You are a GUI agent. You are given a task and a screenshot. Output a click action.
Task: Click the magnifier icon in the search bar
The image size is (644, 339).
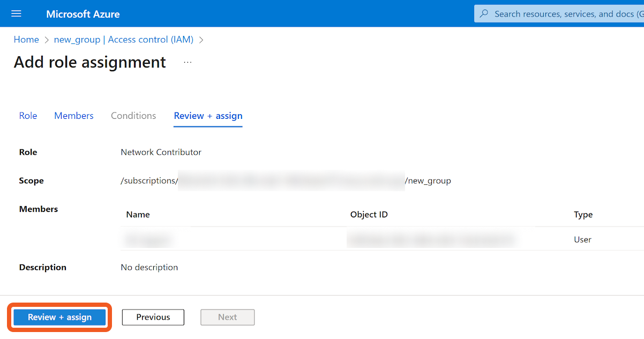tap(484, 14)
